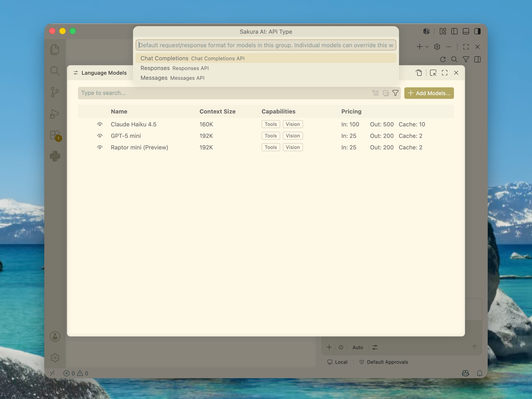
Task: Filter models with search bar funnel icon
Action: 395,93
